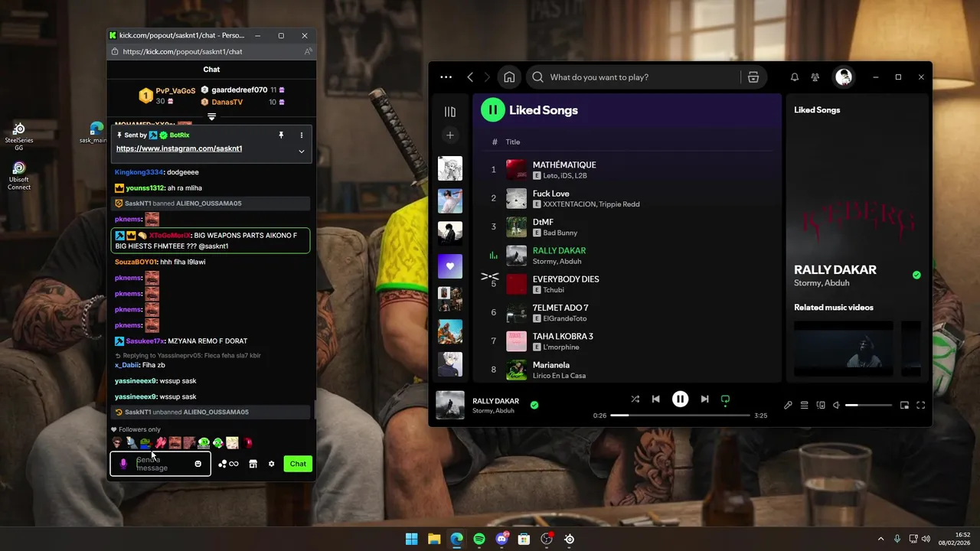
Task: Open artist link Bad Bunny
Action: [x=560, y=233]
